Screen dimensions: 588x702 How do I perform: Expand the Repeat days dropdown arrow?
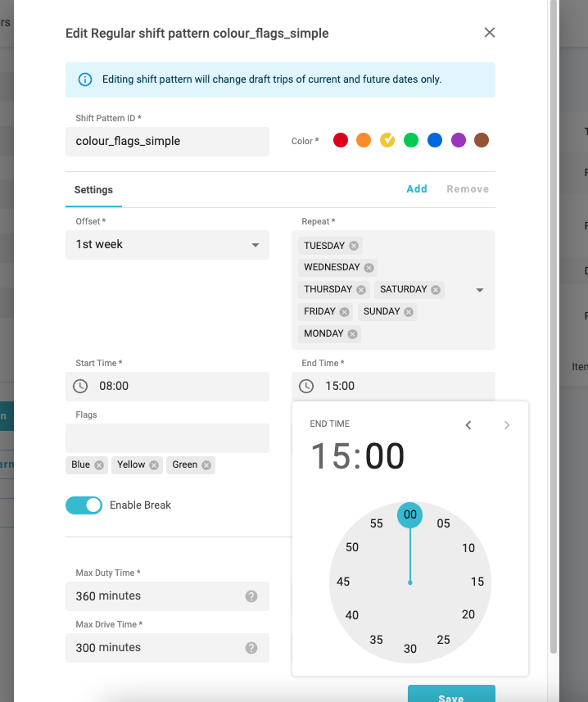tap(480, 290)
